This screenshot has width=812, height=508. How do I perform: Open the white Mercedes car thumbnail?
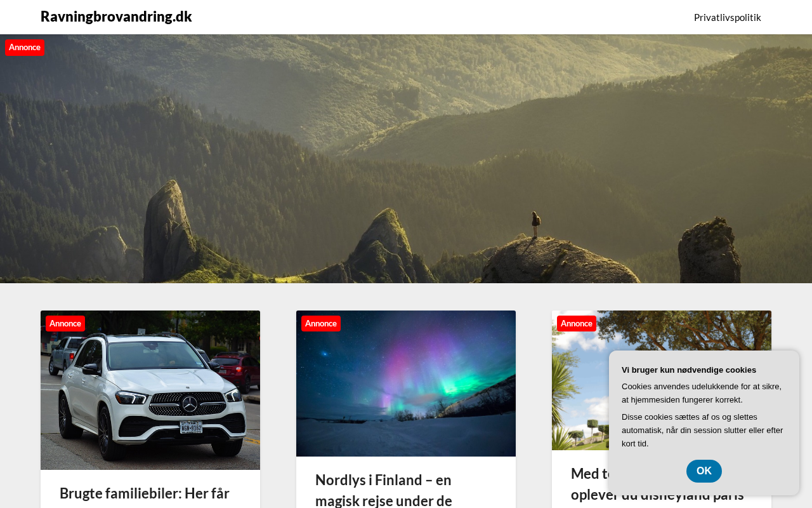[x=150, y=390]
